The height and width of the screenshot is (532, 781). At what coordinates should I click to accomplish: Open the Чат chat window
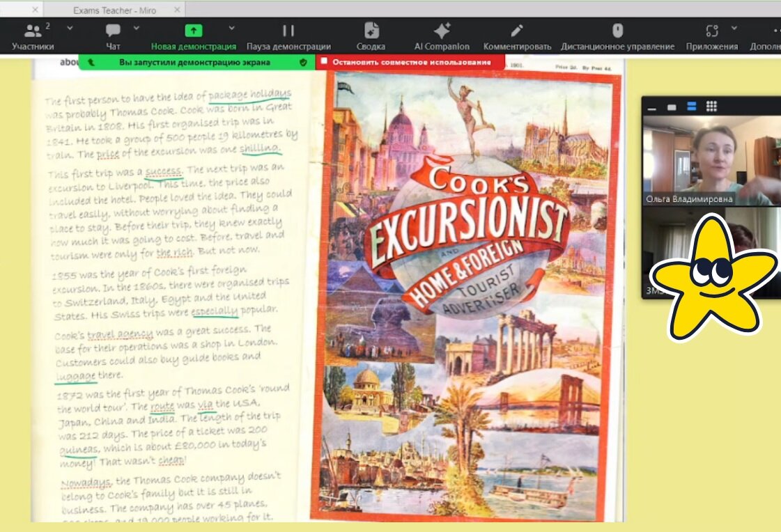(113, 37)
